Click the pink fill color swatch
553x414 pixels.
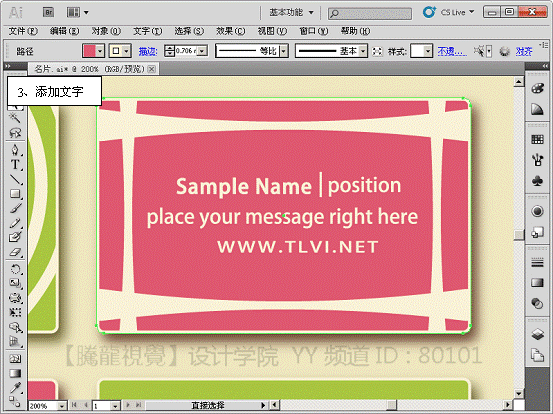90,51
